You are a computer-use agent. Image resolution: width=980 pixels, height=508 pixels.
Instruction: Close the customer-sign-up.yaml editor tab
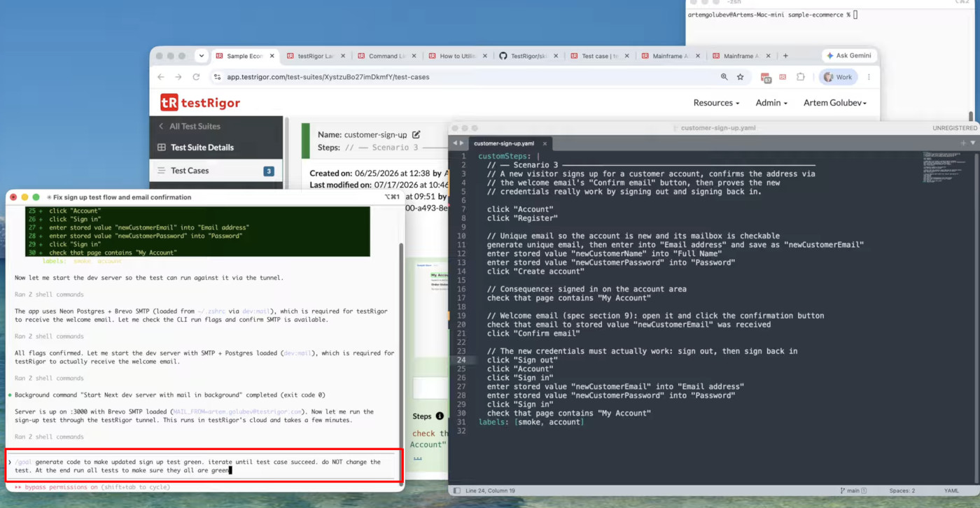[x=545, y=143]
